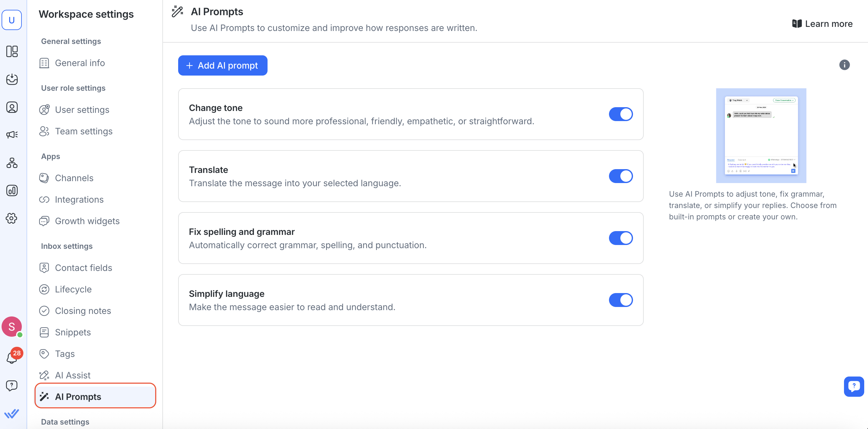Click the info icon near top right
The height and width of the screenshot is (429, 868).
click(844, 65)
